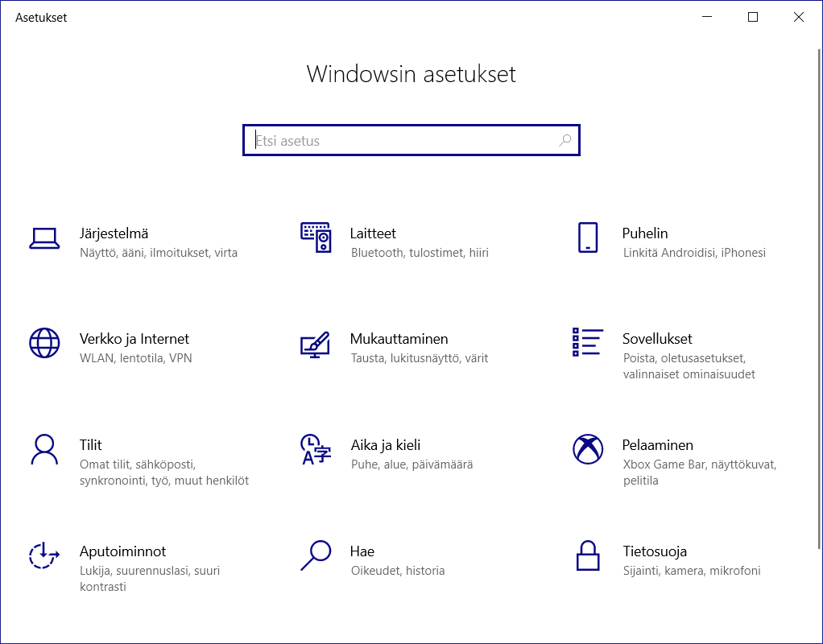Viewport: 823px width, 644px height.
Task: Click text 'Linkitä Androidisi, iPhonesi'
Action: click(694, 253)
